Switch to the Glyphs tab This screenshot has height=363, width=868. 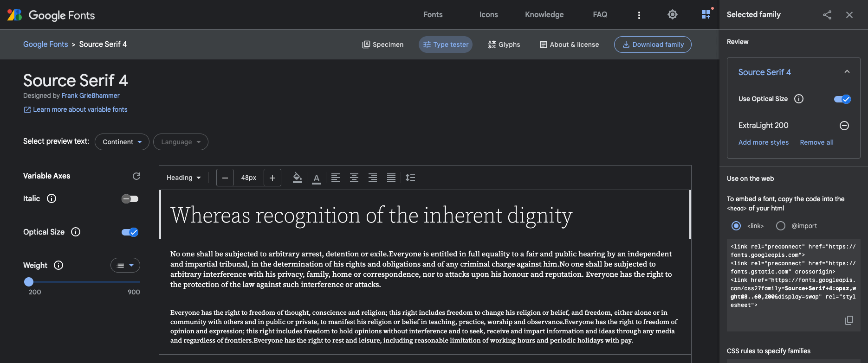(504, 45)
